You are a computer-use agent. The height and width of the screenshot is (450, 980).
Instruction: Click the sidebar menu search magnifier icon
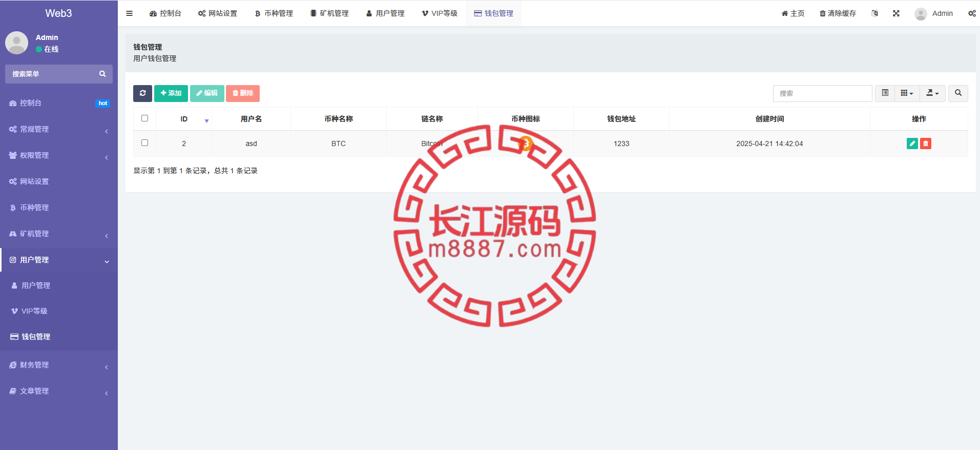tap(102, 74)
